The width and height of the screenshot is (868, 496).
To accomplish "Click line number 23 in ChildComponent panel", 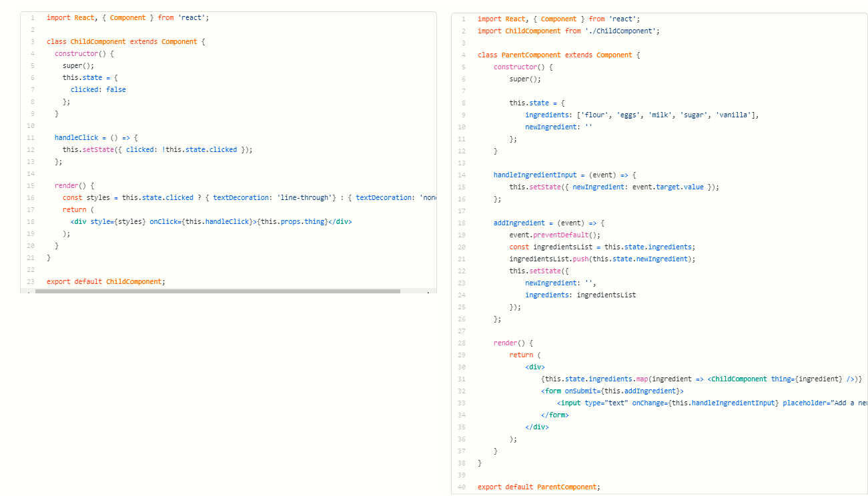I will (31, 281).
